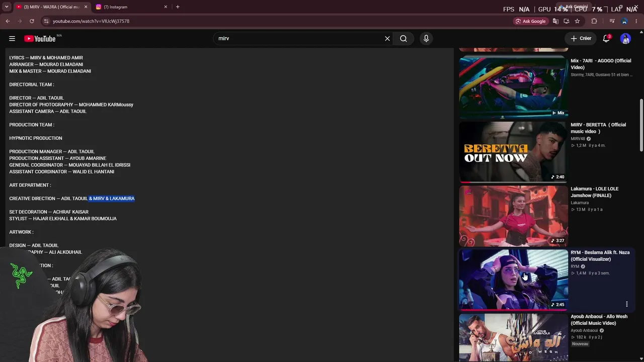
Task: Visit the Ayoub Anbaoui channel name
Action: tap(584, 330)
